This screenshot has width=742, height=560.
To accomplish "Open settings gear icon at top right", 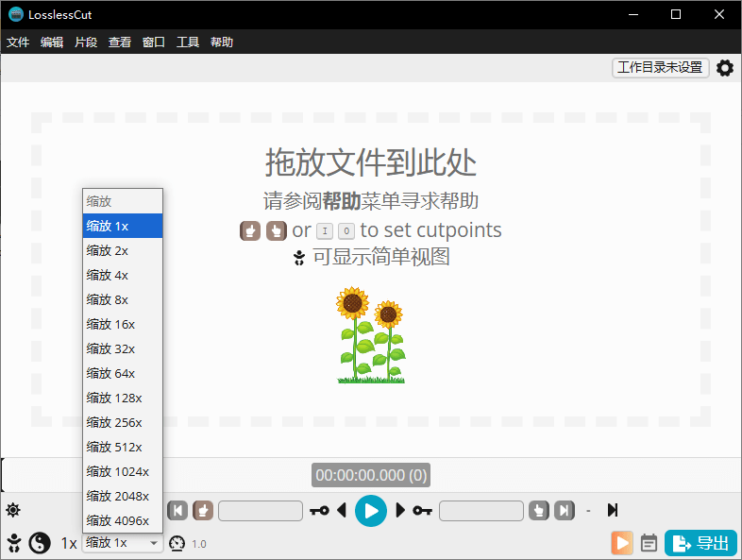I will (x=725, y=68).
